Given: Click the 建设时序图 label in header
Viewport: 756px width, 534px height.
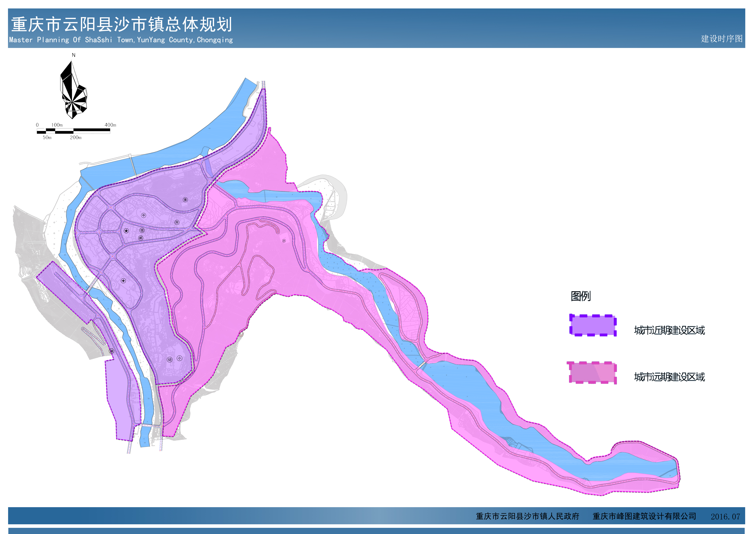Looking at the screenshot, I should coord(722,39).
